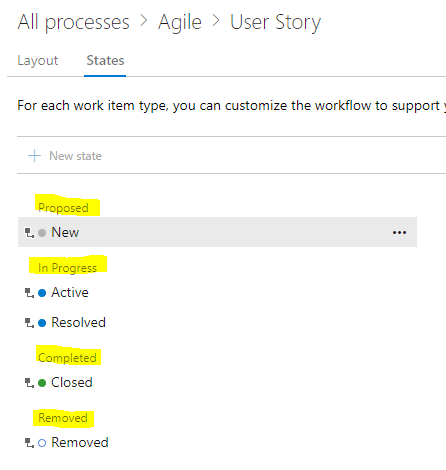This screenshot has width=446, height=470.
Task: Click the plus icon for New state
Action: coord(34,156)
